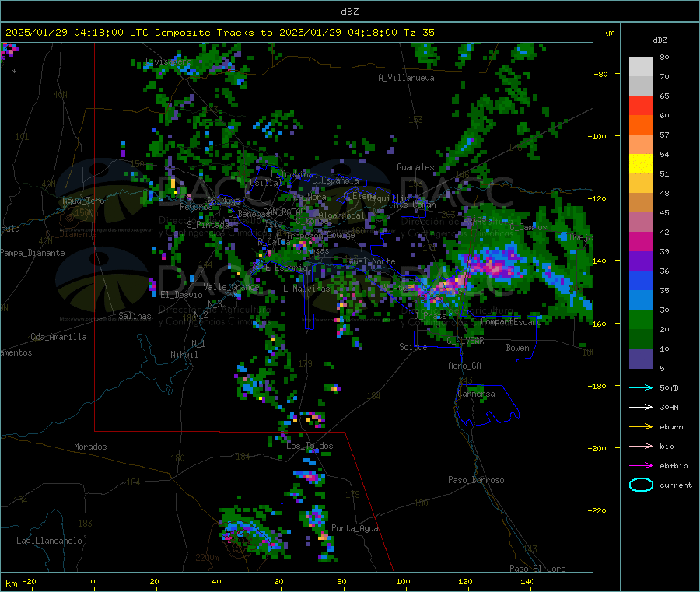Select the bright green 30 dBZ swatch
This screenshot has height=592, width=700.
pos(641,319)
